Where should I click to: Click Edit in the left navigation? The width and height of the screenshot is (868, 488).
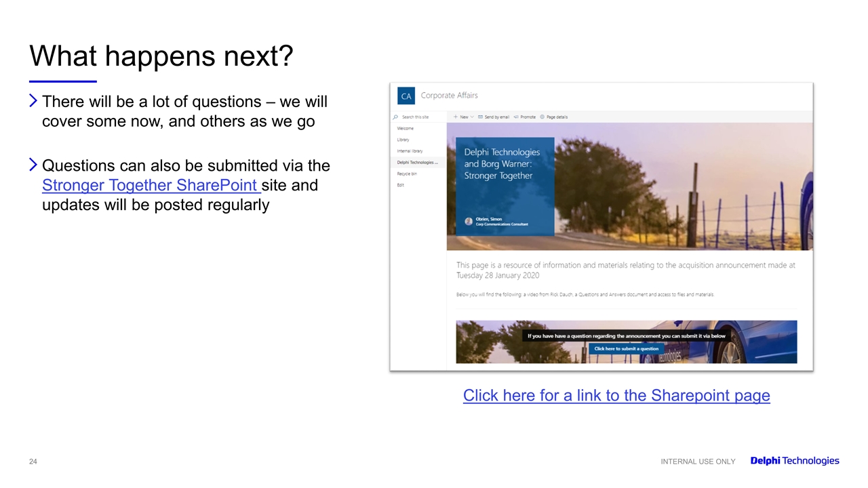[400, 185]
